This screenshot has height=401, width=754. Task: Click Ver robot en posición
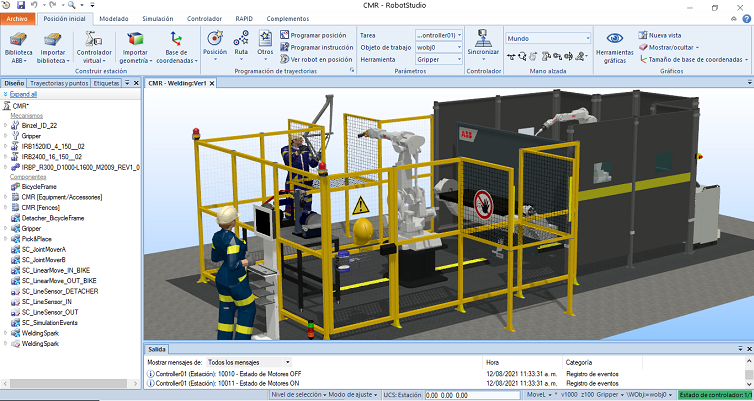tap(316, 59)
